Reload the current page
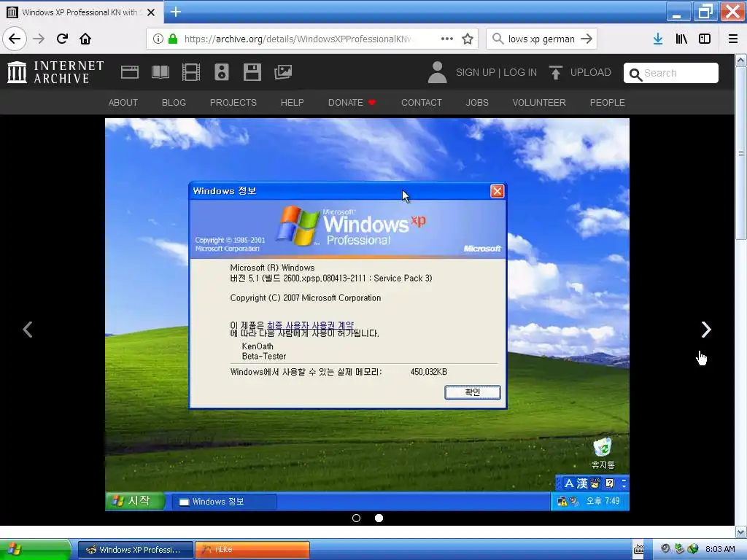 (62, 39)
